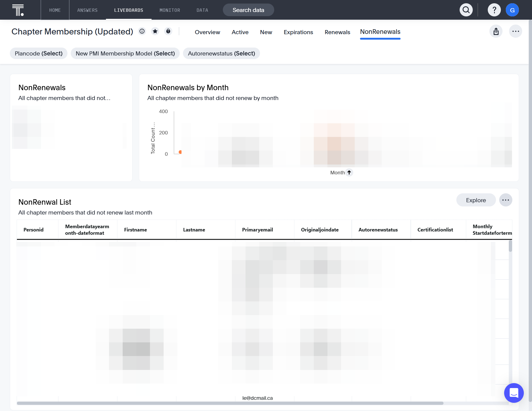Viewport: 532px width, 411px height.
Task: Click the table vertical scrollbar thumb
Action: click(510, 246)
